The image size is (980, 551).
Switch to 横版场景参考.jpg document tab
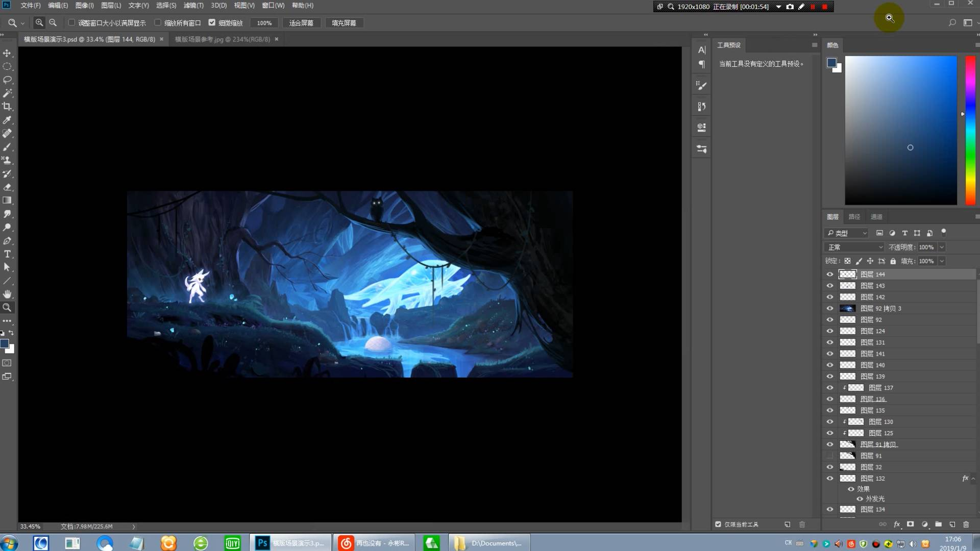[x=223, y=39]
